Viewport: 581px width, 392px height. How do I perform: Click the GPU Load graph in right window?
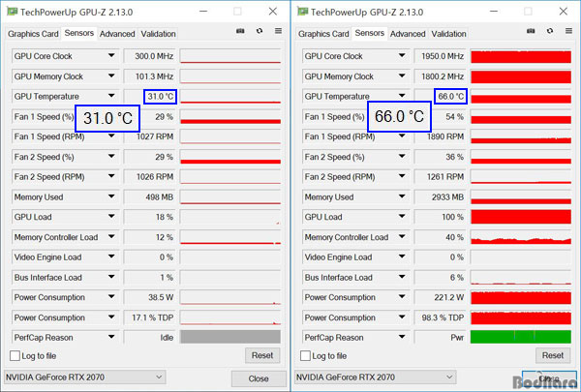(x=521, y=217)
